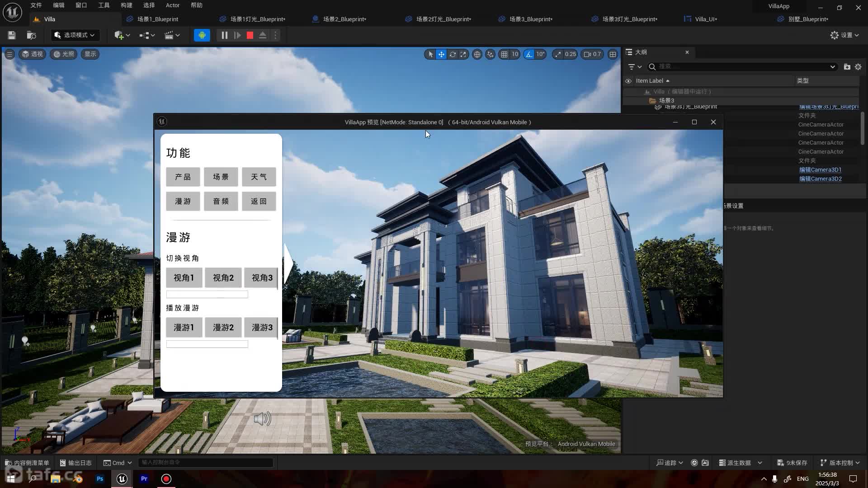Open the 工具 (Tools) menu
868x488 pixels.
(104, 5)
